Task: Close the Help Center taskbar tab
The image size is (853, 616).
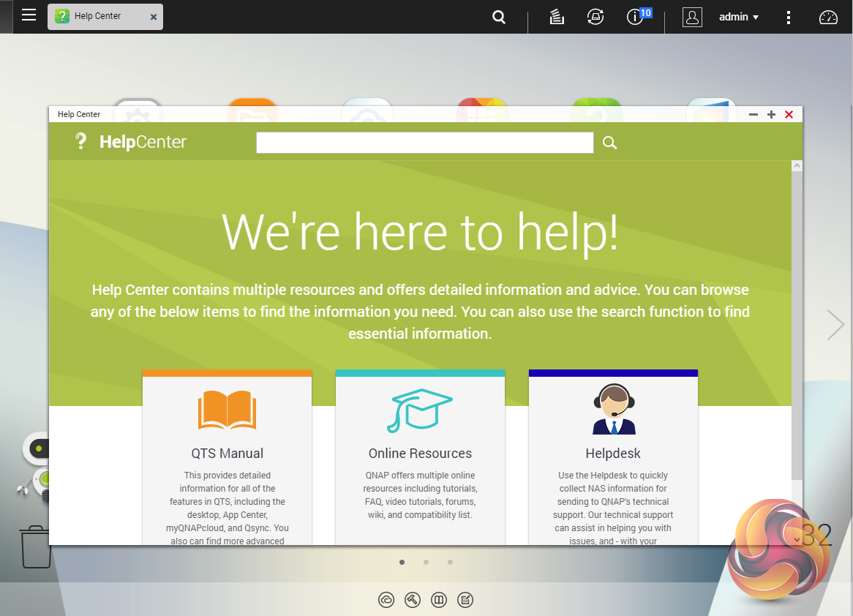Action: click(154, 17)
